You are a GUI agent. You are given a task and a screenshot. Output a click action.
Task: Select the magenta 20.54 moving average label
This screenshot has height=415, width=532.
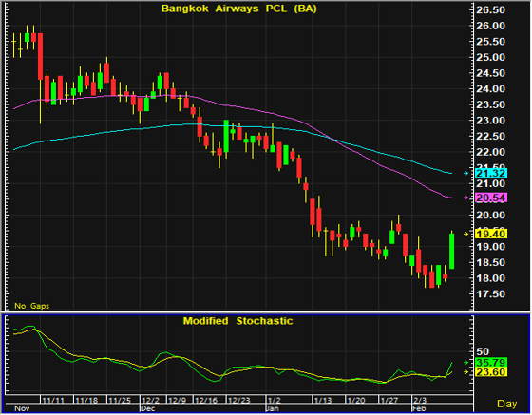(491, 198)
